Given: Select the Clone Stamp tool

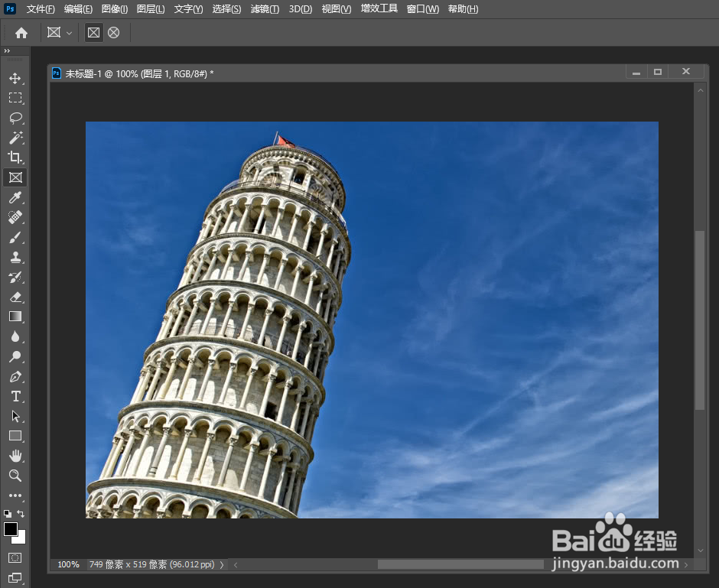Looking at the screenshot, I should [15, 257].
